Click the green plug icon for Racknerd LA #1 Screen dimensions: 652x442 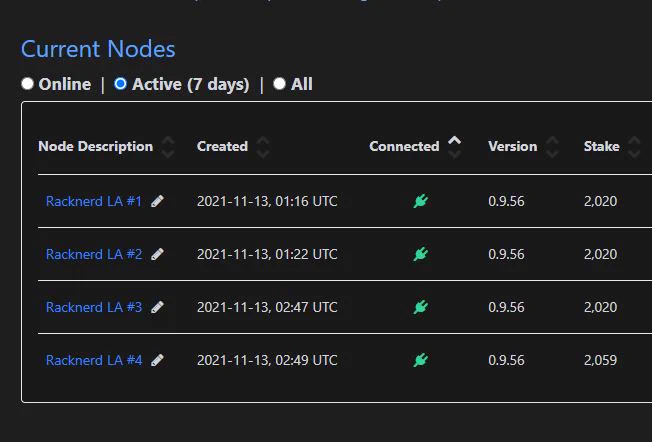coord(420,201)
